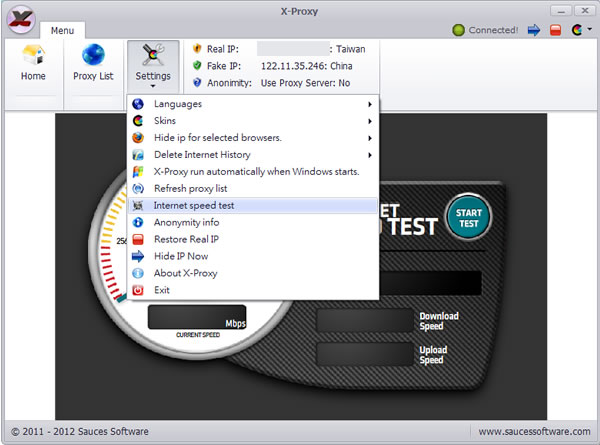Click the Skins color-wheel icon in menu
Screen dimensions: 600x445
138,121
